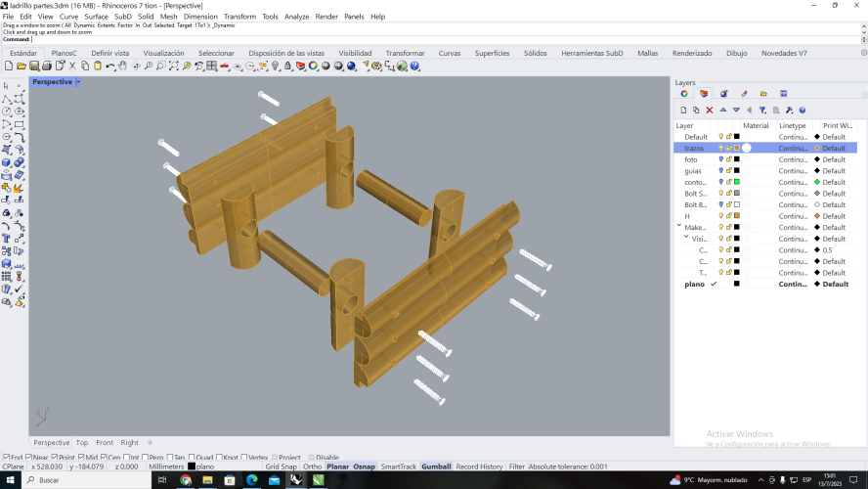Toggle the lock icon on guias layer
The height and width of the screenshot is (489, 868).
point(729,171)
